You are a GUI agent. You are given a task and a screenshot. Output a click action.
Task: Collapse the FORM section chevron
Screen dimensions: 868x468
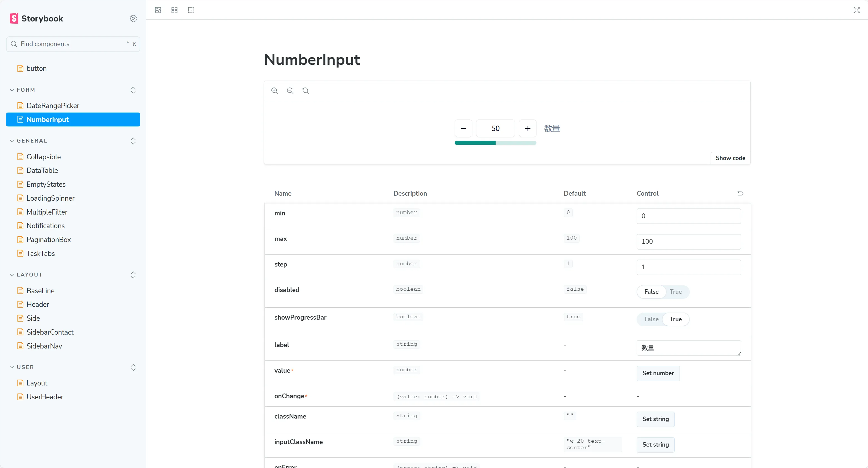(x=12, y=90)
